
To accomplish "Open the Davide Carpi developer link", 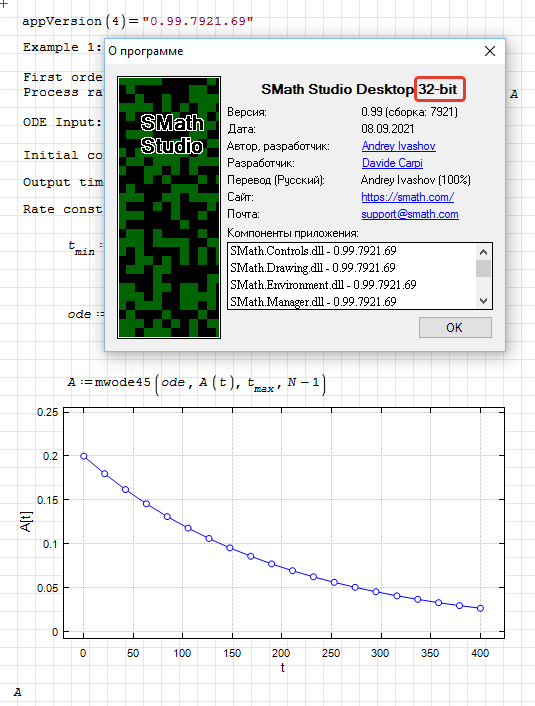I will [x=392, y=163].
